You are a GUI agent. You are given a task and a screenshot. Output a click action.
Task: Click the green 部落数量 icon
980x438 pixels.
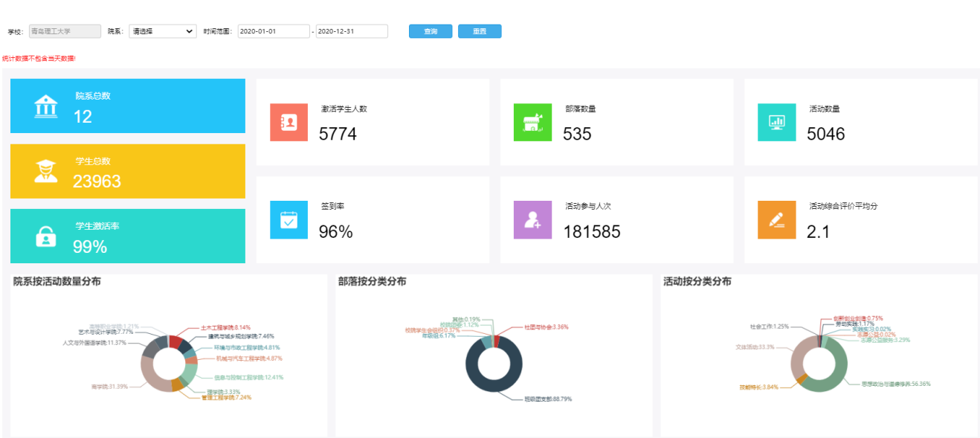click(x=532, y=123)
